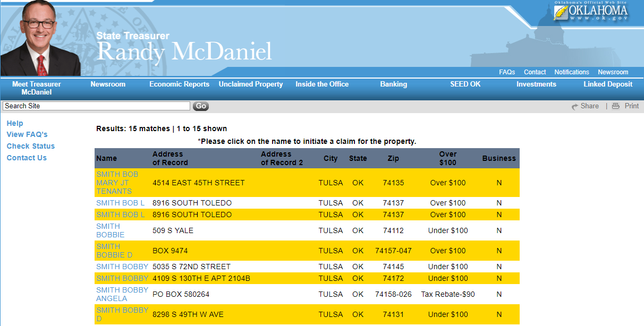Screen dimensions: 644x326
Task: Click inside the Search Site field
Action: click(96, 106)
